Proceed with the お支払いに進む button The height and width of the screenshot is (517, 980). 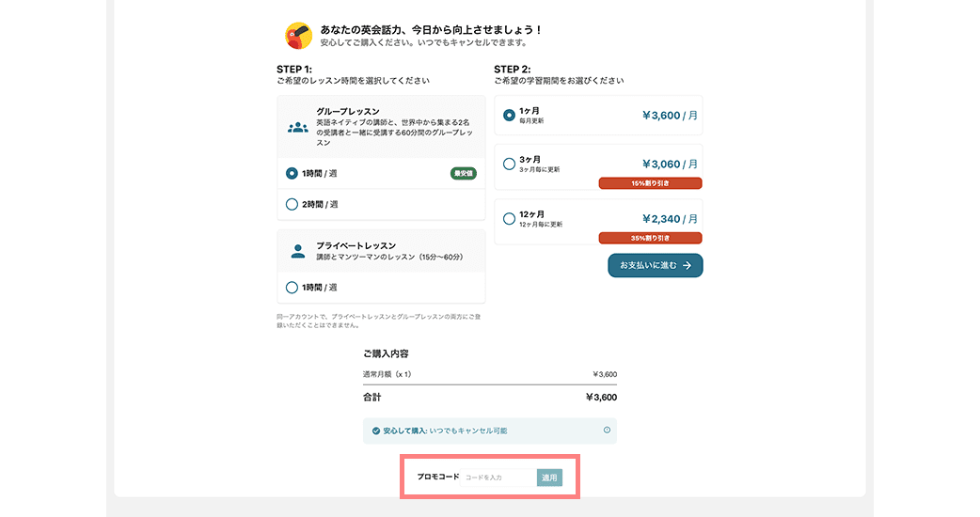655,266
